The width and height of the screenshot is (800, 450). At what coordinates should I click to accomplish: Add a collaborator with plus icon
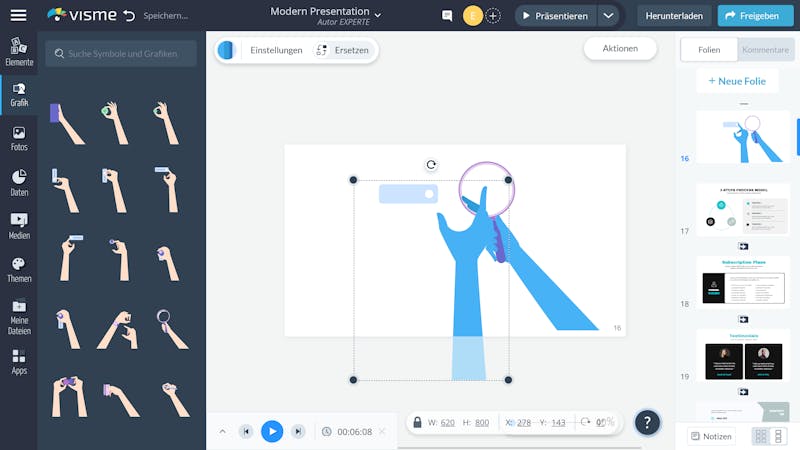[493, 16]
